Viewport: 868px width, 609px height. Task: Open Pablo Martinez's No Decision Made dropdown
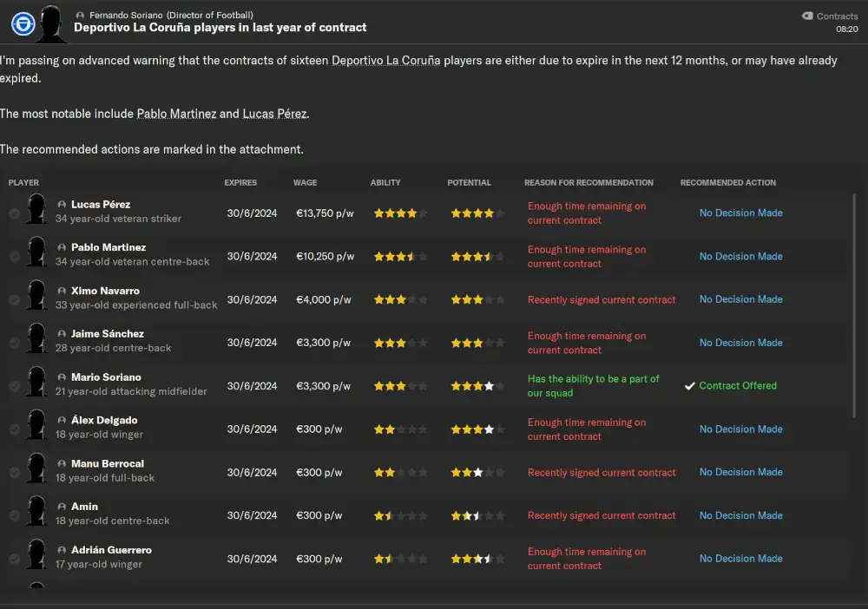(x=740, y=256)
